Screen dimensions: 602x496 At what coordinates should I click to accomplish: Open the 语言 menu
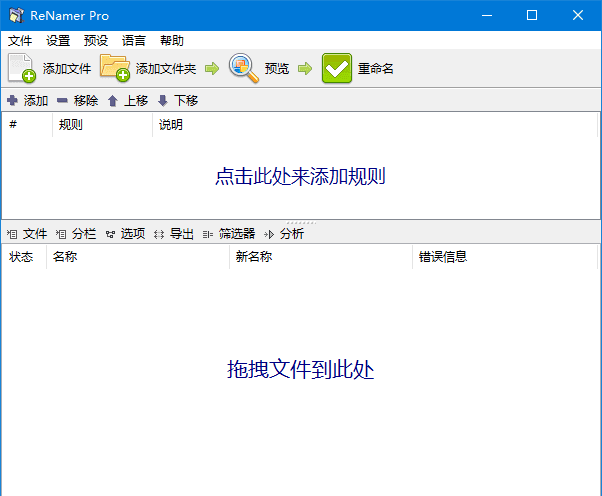(x=134, y=40)
